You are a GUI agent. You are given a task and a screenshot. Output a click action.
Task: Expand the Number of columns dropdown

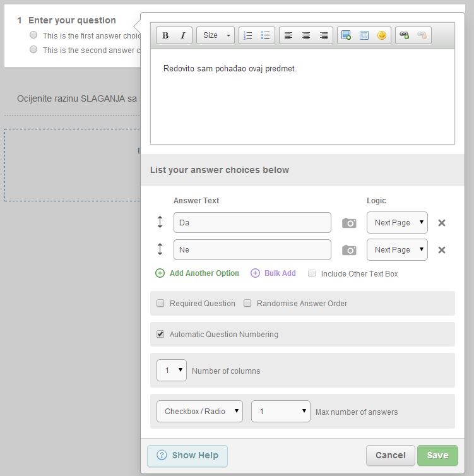coord(172,371)
